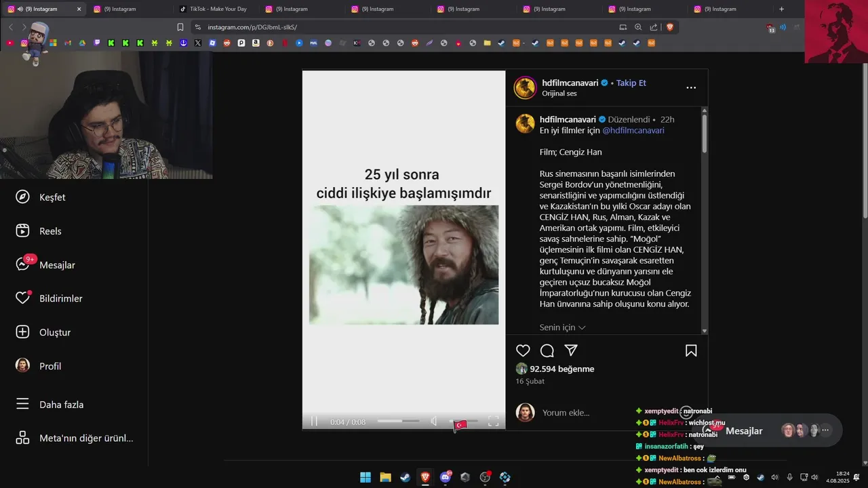The height and width of the screenshot is (488, 868).
Task: Open the Twitch bookmark in the bookmarks bar
Action: point(97,43)
